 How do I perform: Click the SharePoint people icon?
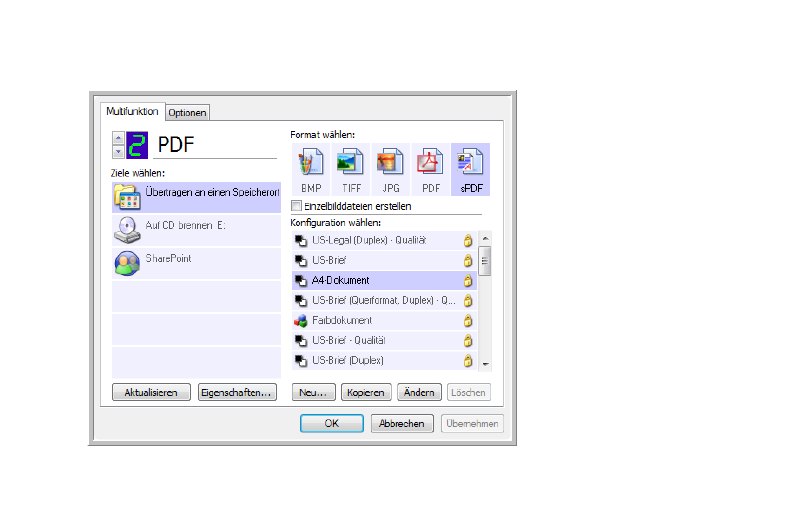[127, 263]
